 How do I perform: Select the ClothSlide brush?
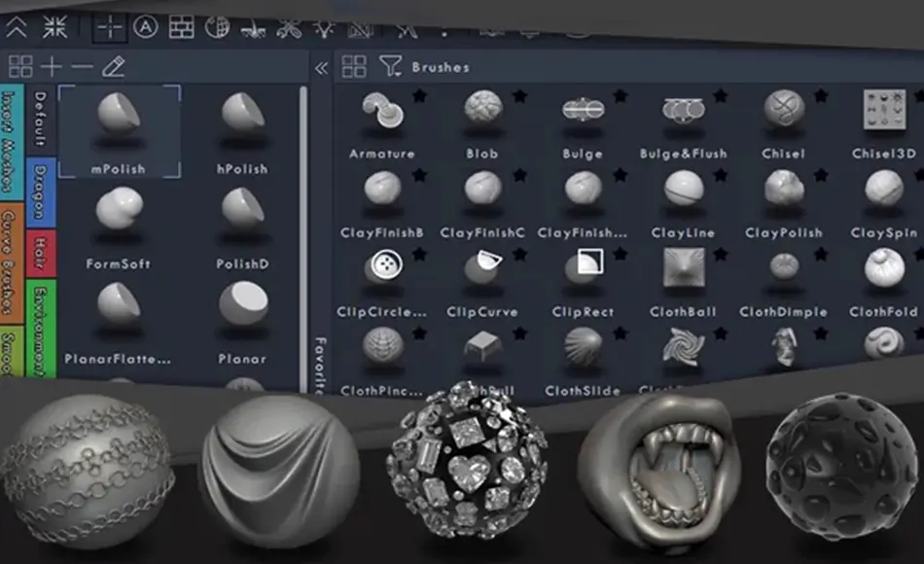tap(583, 361)
